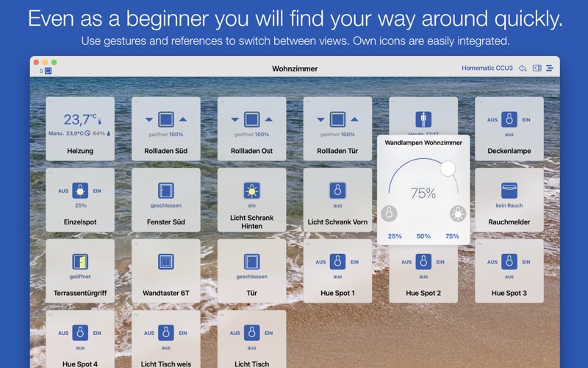Click the 23,7°C temperature reading
Viewport: 588px width, 368px height.
pyautogui.click(x=80, y=120)
